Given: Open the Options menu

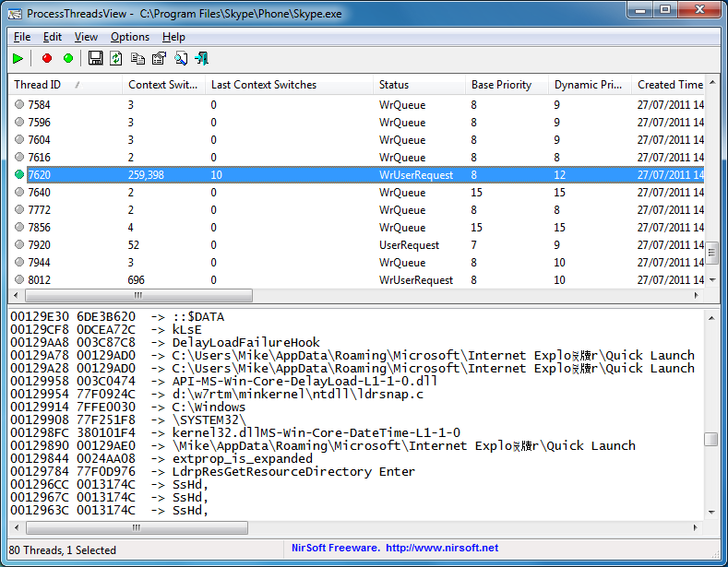Looking at the screenshot, I should point(130,37).
